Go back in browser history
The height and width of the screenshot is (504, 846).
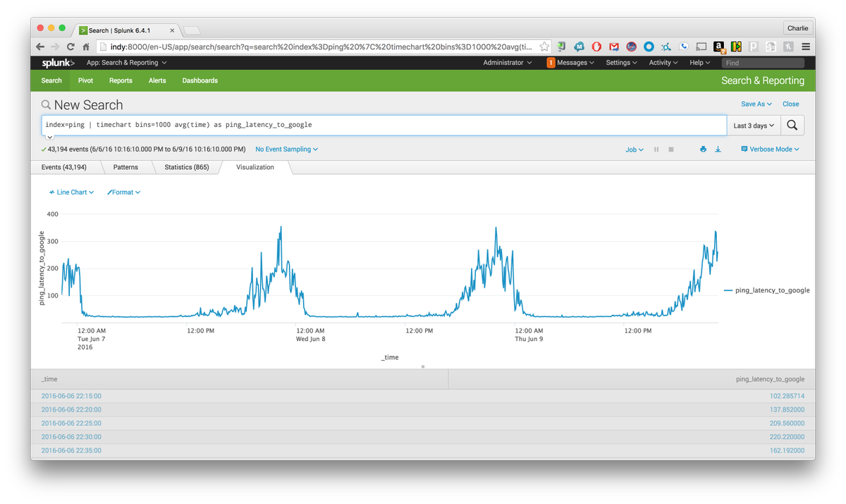[x=40, y=47]
